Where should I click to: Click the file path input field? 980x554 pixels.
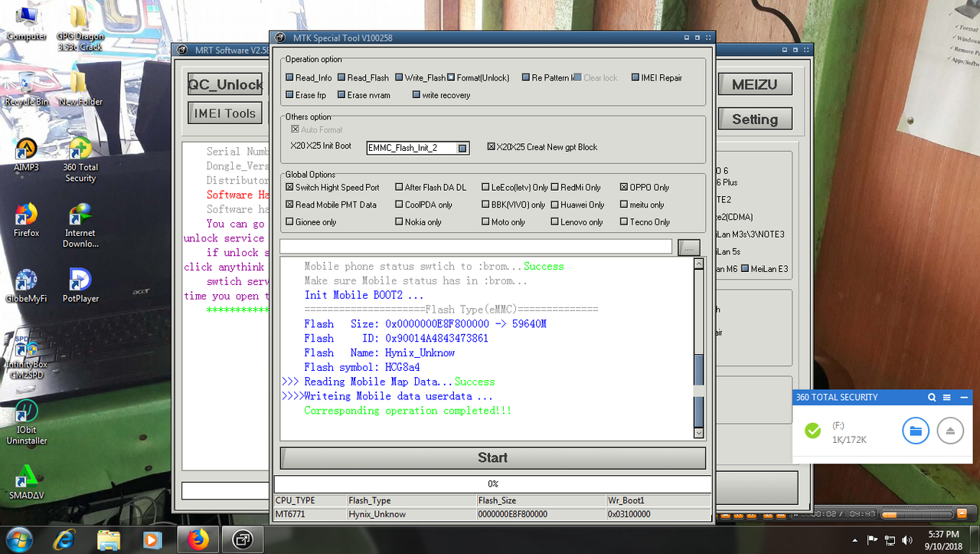point(475,247)
